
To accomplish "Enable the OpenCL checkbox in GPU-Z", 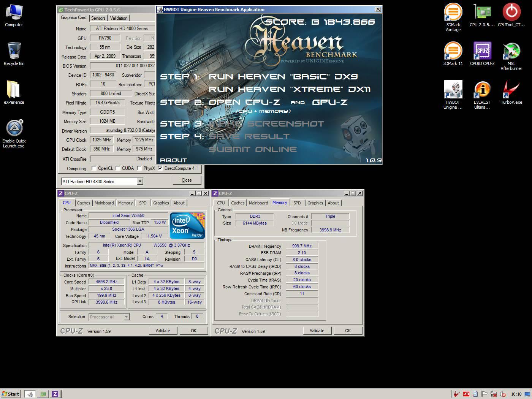I will click(94, 168).
